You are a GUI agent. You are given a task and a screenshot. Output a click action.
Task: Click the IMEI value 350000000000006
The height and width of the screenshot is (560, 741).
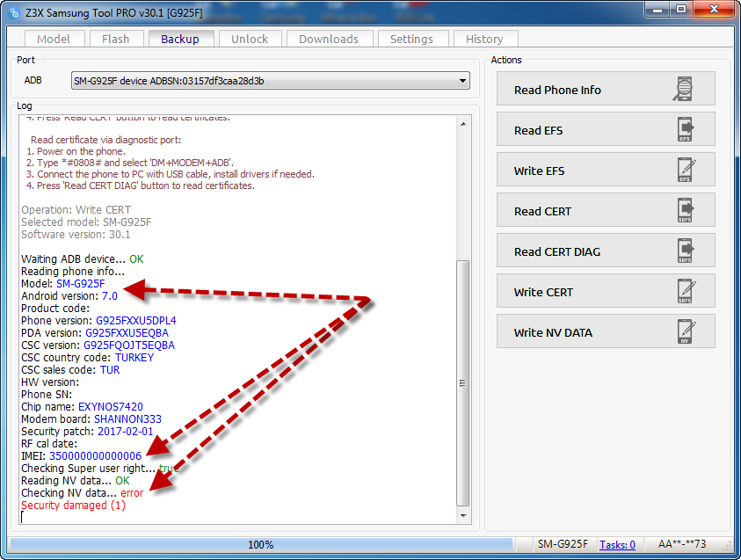(95, 456)
